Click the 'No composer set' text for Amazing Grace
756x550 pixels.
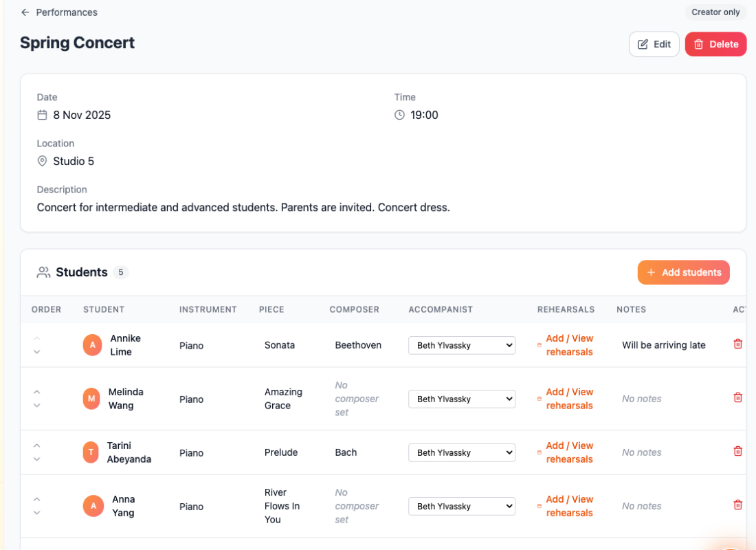click(x=357, y=399)
